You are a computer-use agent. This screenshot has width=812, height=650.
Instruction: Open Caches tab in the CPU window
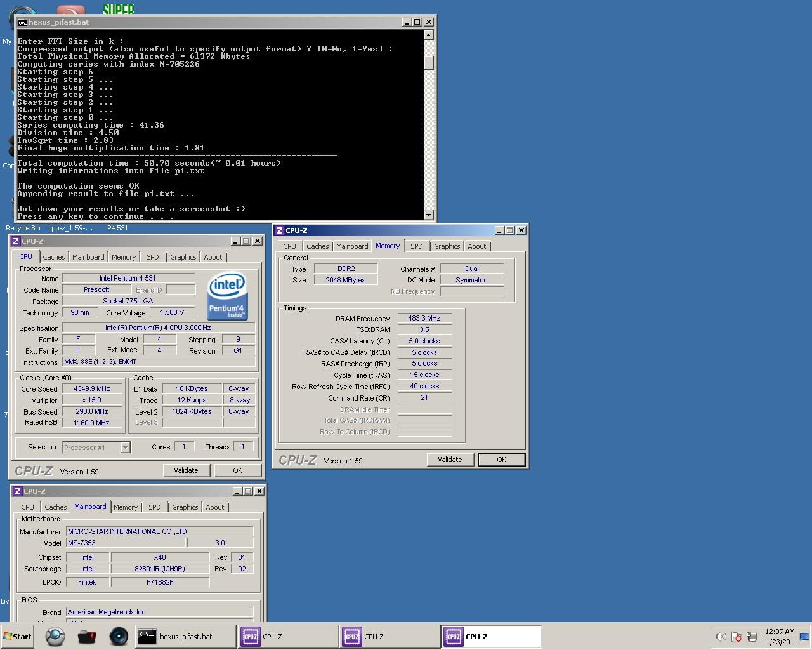coord(54,257)
